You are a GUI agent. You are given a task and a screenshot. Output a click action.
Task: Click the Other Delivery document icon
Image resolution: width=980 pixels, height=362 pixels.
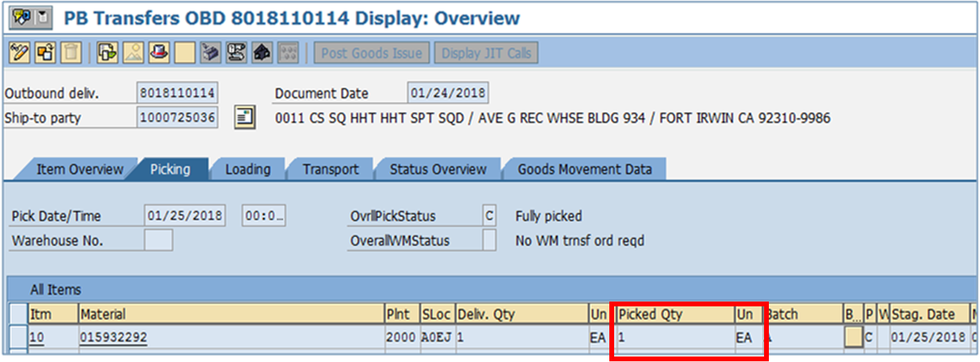(x=45, y=53)
